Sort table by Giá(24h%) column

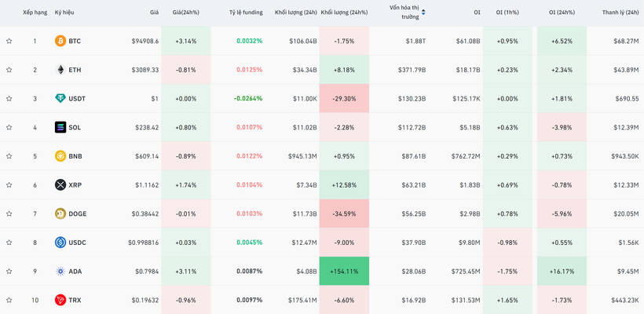pos(185,13)
